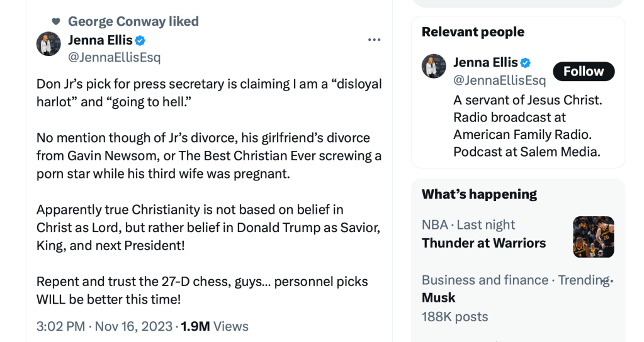Screen dimensions: 644x342
Task: Open the tweet timestamp 3:02 PM Nov 16, 2023
Action: 105,326
